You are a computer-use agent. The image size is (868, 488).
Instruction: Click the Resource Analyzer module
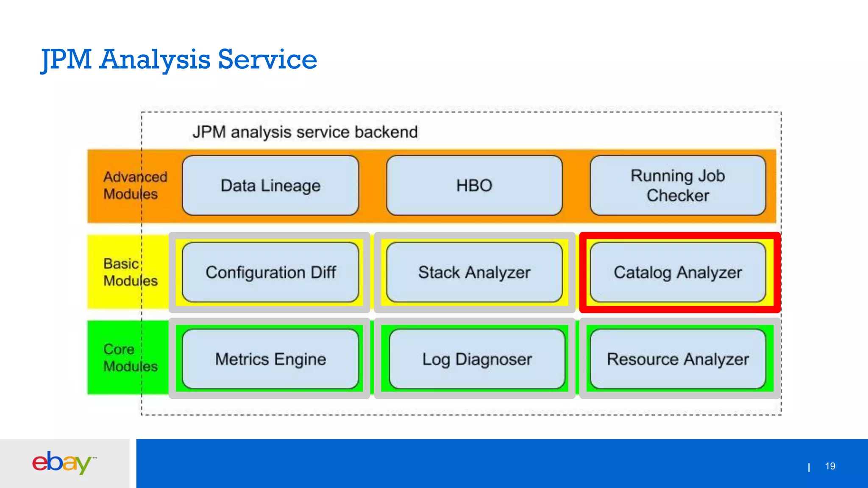[678, 359]
